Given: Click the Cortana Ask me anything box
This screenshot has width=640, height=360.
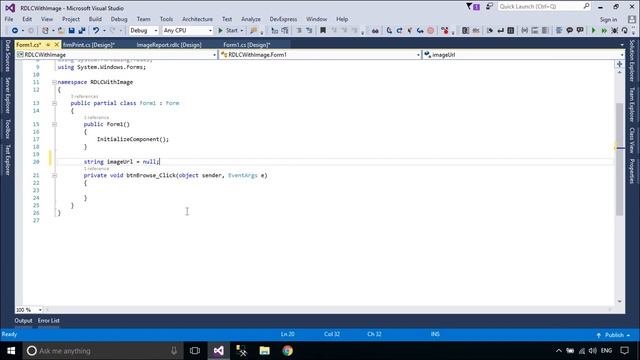Looking at the screenshot, I should (x=101, y=351).
